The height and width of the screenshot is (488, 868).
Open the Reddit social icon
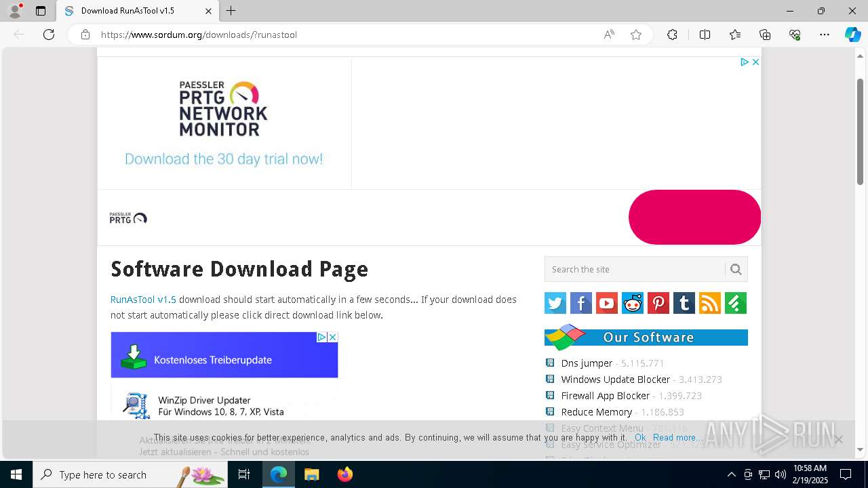633,303
